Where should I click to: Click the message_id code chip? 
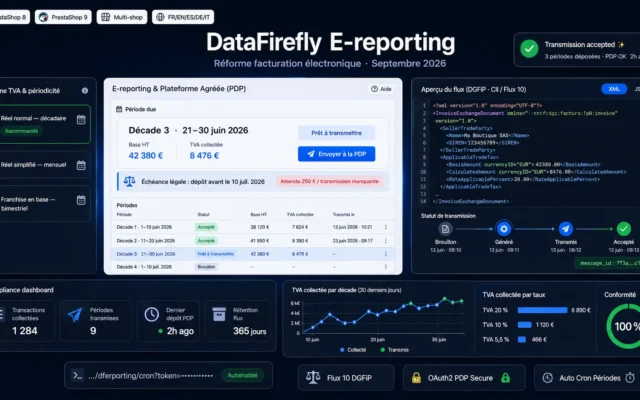[x=607, y=263]
